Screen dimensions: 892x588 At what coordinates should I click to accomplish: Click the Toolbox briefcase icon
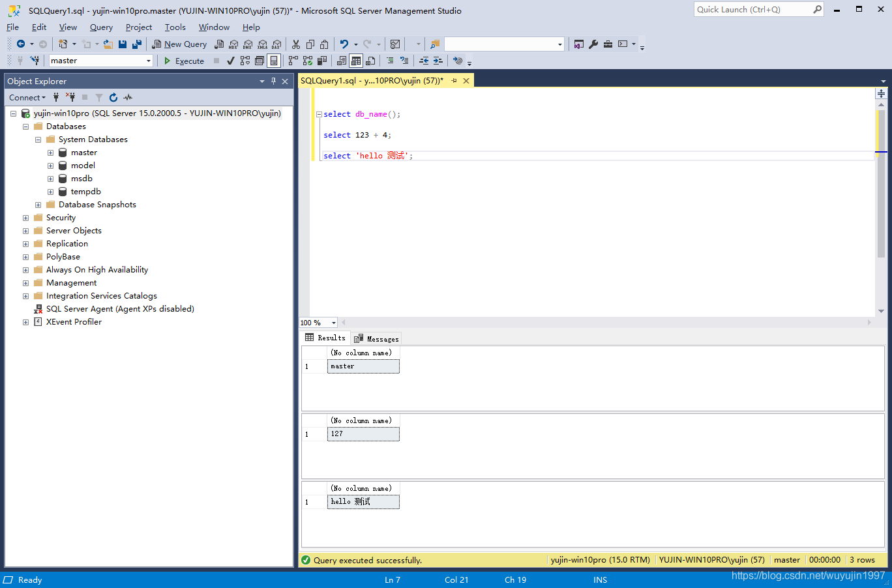coord(608,44)
